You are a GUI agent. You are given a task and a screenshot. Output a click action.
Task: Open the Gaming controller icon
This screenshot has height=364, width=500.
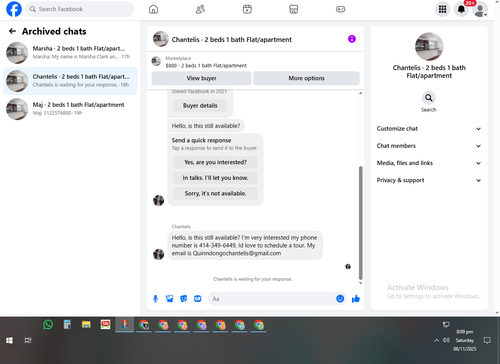click(340, 9)
